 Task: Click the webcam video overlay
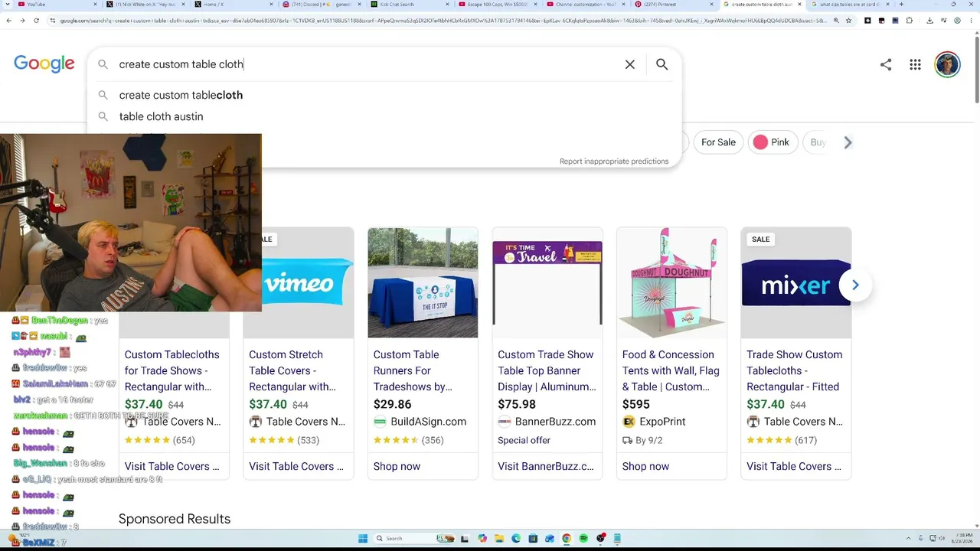131,223
